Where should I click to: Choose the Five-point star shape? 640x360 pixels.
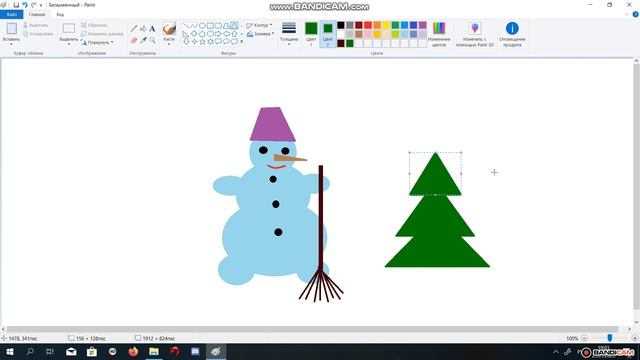click(x=202, y=42)
